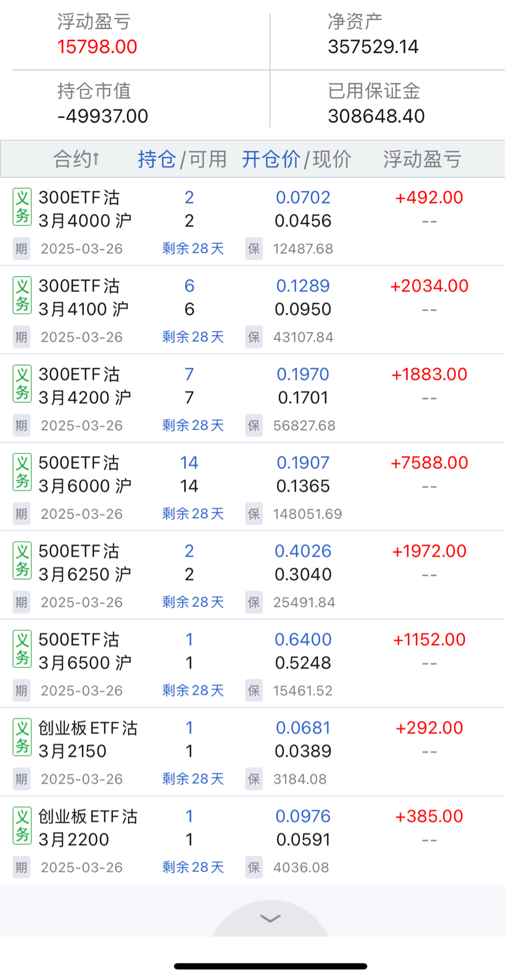Screen dimensions: 505x980
Task: Click the 义务 badge for 300ETF 3月4200
Action: pos(22,384)
